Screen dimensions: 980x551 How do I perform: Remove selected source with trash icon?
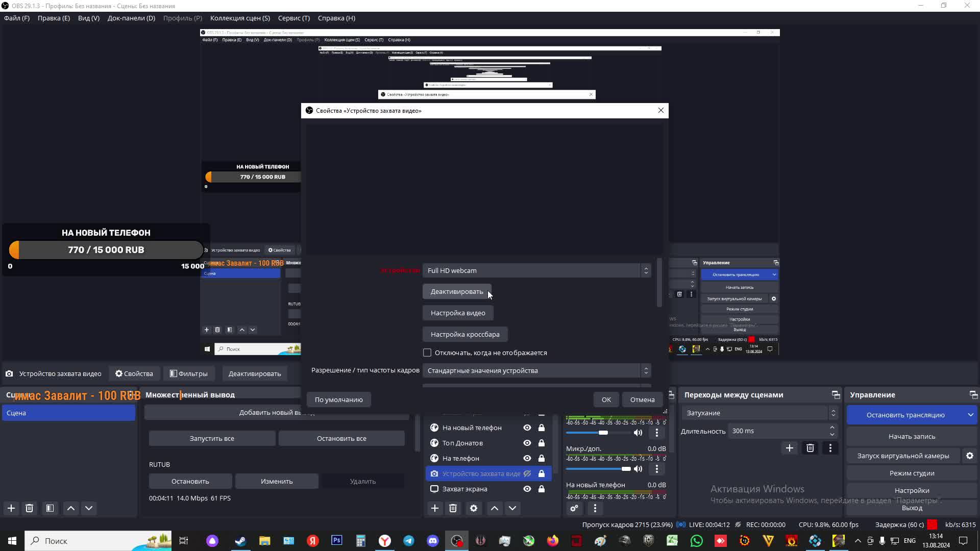(x=453, y=508)
